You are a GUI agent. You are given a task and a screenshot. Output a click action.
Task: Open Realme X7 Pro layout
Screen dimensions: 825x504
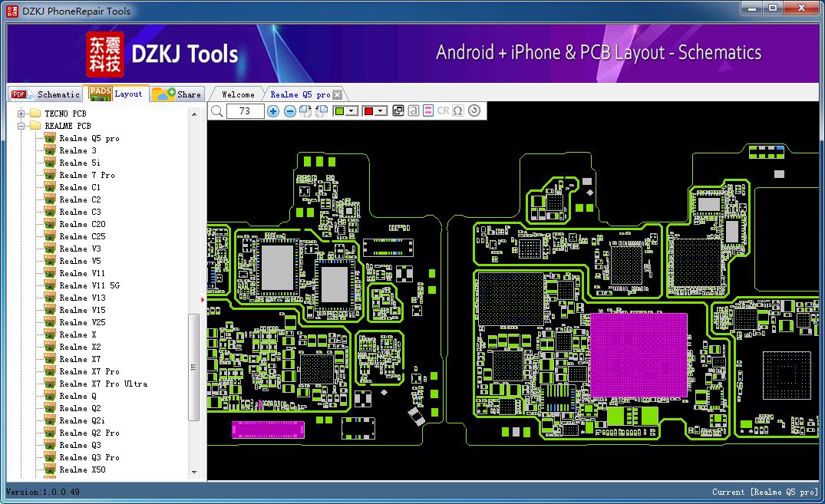[x=89, y=371]
